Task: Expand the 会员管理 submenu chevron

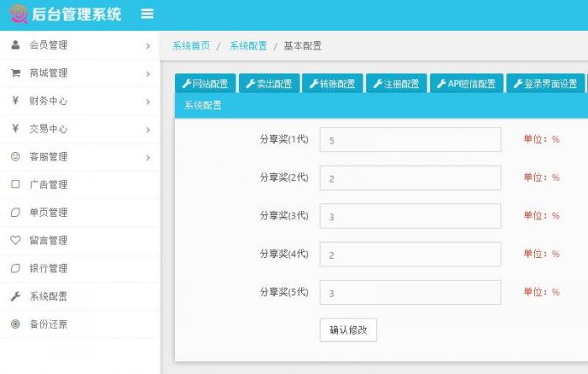Action: (x=147, y=45)
